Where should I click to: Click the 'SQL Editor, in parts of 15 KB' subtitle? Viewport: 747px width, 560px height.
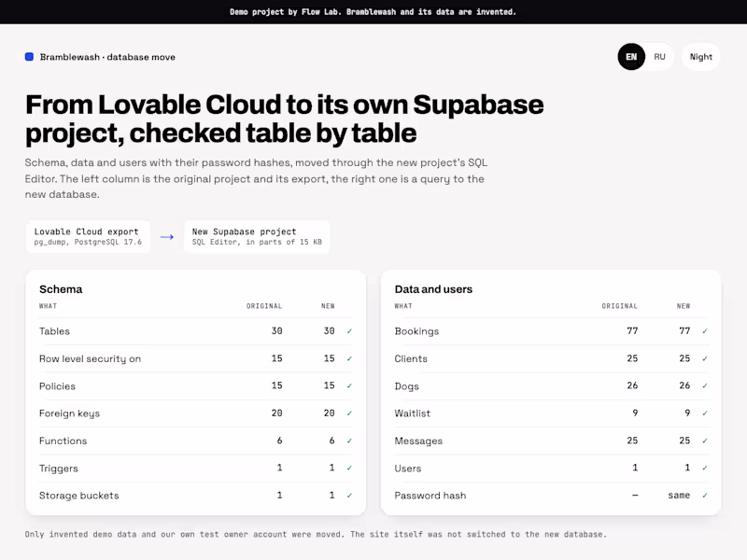257,242
